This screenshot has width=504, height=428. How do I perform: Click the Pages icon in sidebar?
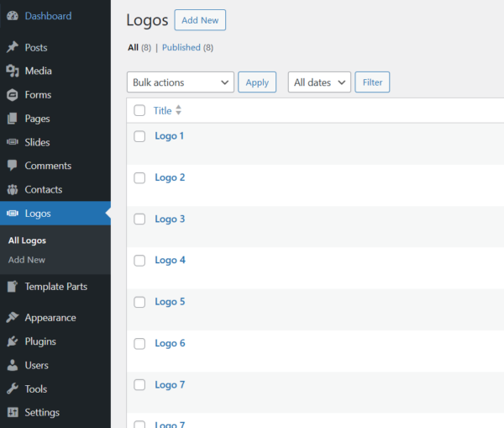click(13, 119)
